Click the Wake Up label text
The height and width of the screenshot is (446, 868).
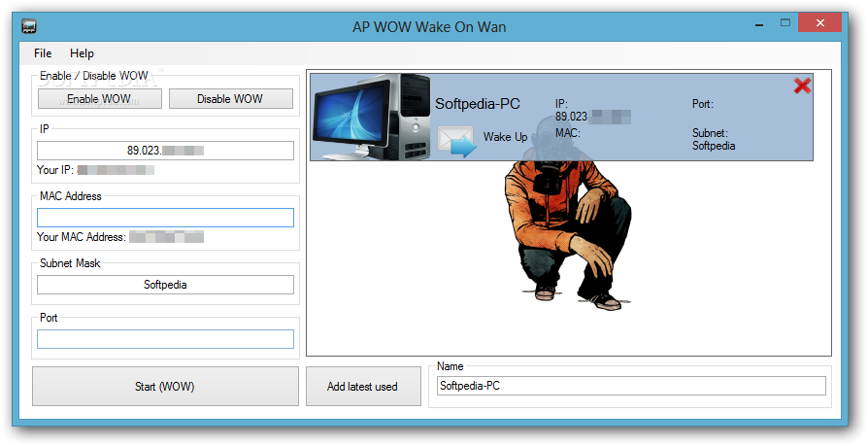click(x=505, y=137)
